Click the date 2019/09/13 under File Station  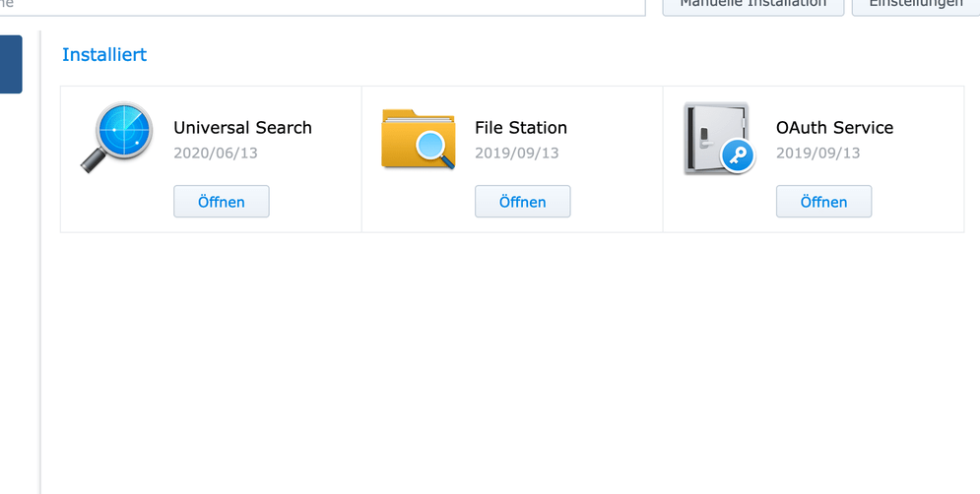(517, 153)
